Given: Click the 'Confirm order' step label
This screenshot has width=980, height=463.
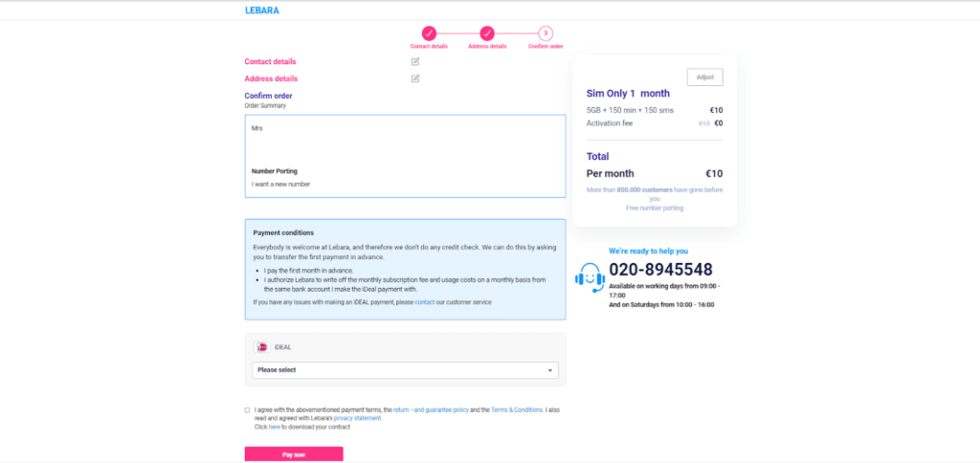Looking at the screenshot, I should click(545, 46).
